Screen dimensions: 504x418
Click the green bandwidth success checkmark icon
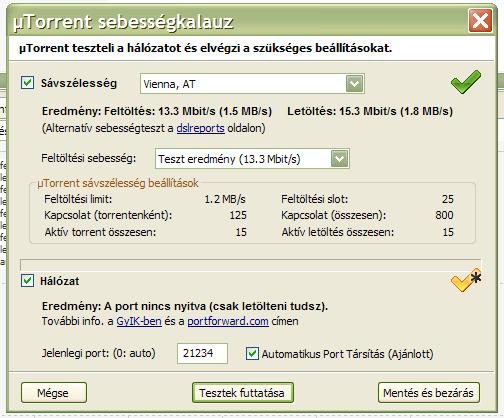[x=466, y=82]
